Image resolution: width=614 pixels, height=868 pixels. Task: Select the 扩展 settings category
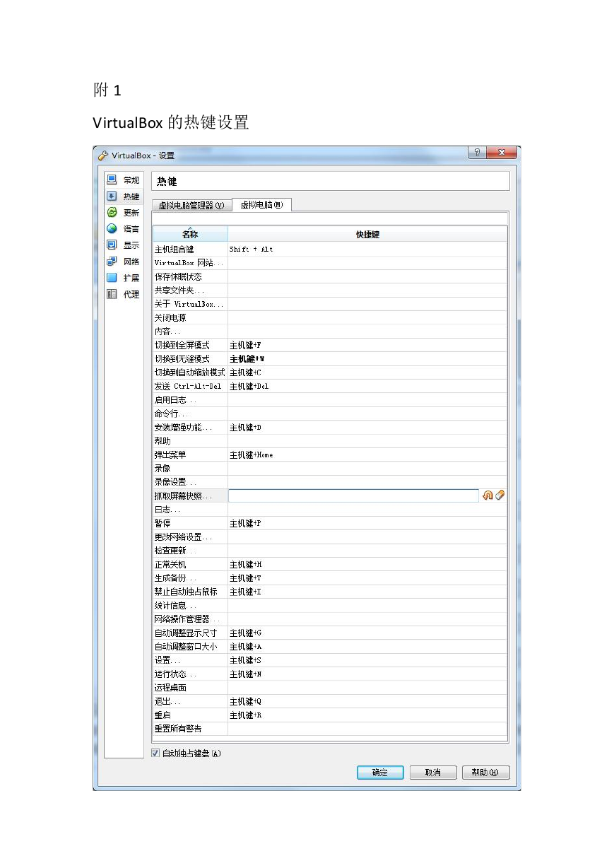tap(124, 278)
